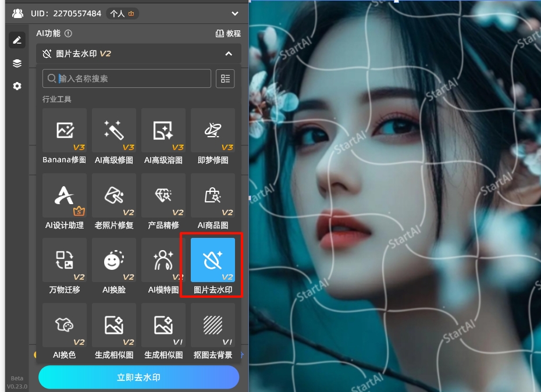
Task: Expand the UID account dropdown chevron
Action: (235, 13)
